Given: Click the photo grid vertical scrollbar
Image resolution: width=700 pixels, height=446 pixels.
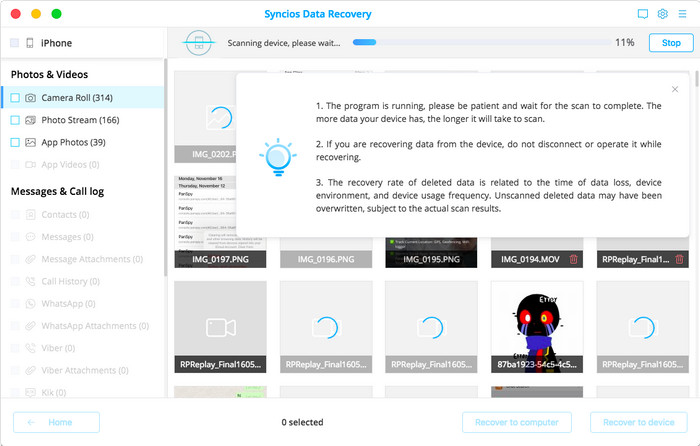Looking at the screenshot, I should tap(697, 79).
